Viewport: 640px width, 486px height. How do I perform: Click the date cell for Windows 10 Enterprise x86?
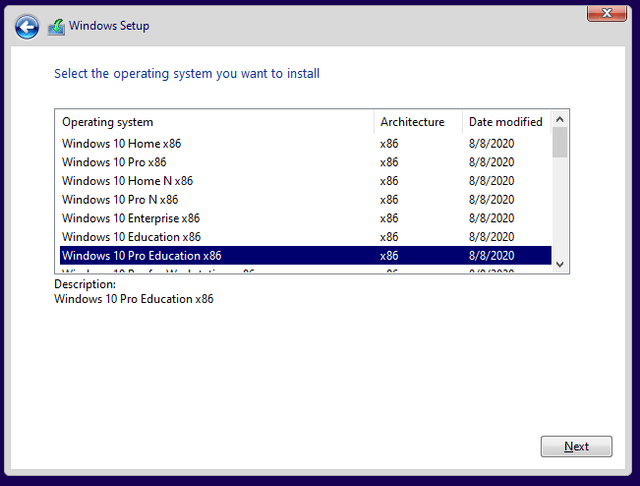point(491,218)
